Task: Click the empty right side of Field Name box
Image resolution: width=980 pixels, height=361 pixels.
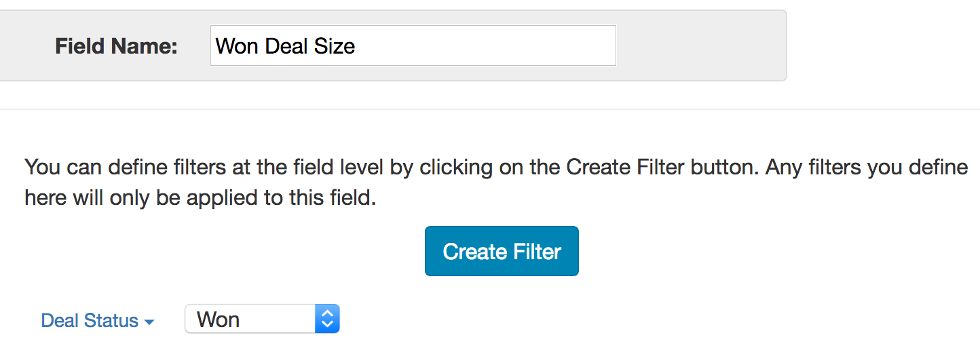Action: pyautogui.click(x=543, y=46)
